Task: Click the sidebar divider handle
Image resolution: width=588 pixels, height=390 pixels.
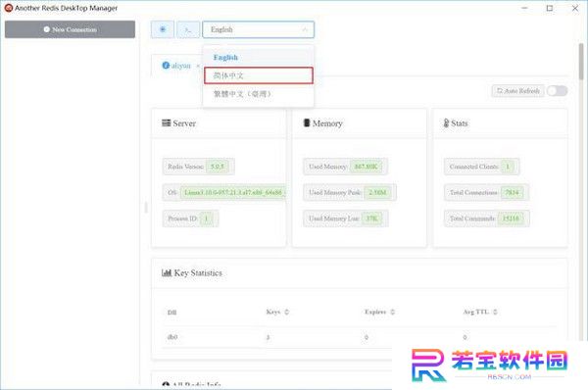Action: point(146,208)
